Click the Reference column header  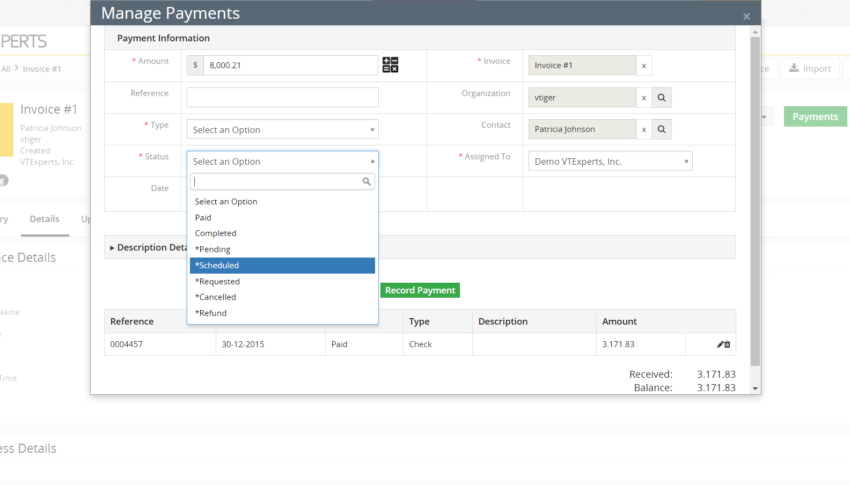(132, 321)
